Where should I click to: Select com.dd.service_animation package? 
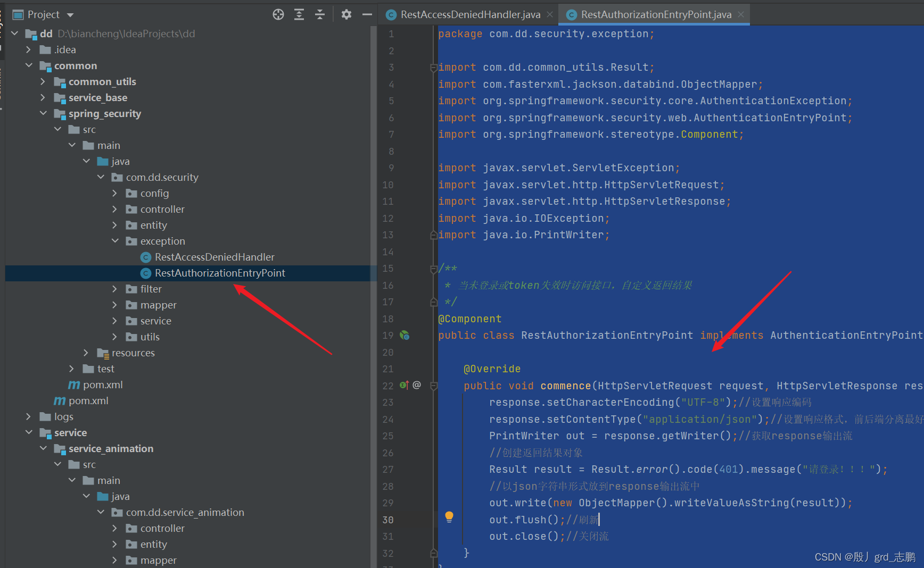click(x=185, y=512)
